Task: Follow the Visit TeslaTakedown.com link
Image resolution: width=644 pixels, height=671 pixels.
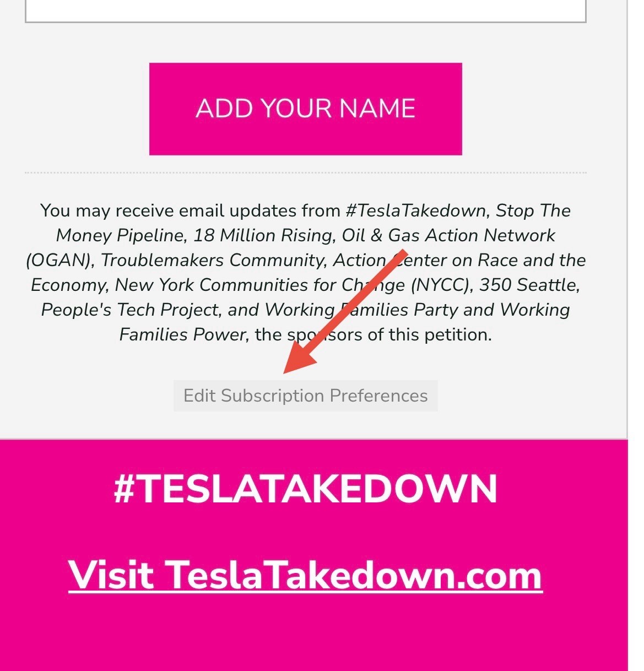Action: tap(305, 575)
